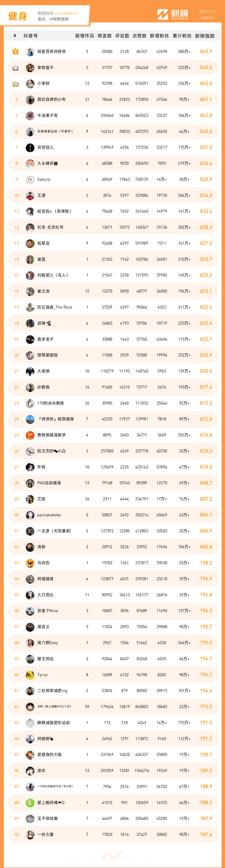Screen dimensions: 225x868
Task: Select the Sakura account avatar
Action: click(30, 180)
